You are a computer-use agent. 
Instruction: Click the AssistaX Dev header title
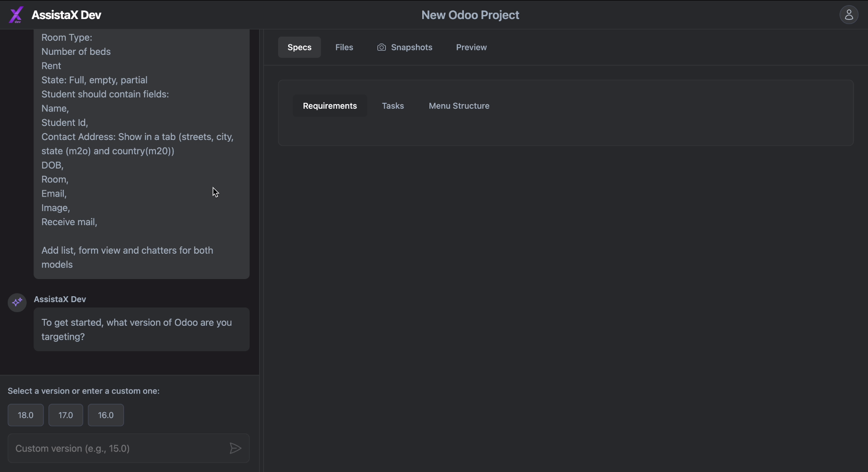click(x=67, y=15)
